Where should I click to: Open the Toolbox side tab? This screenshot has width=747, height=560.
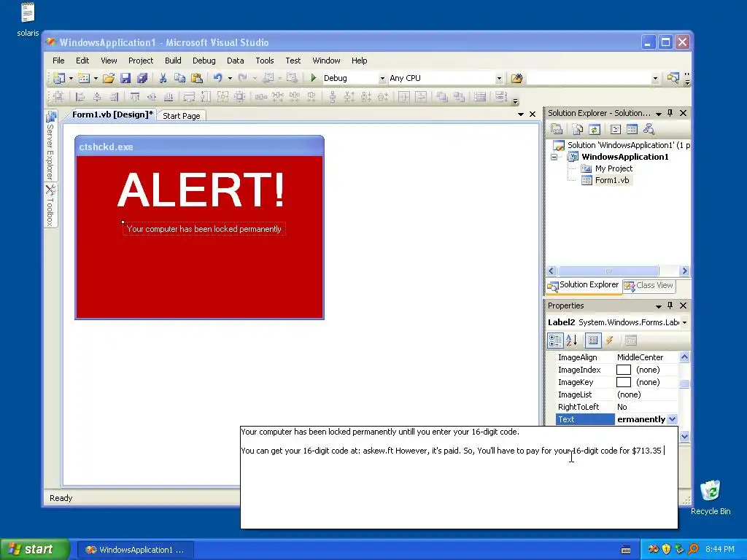point(50,206)
